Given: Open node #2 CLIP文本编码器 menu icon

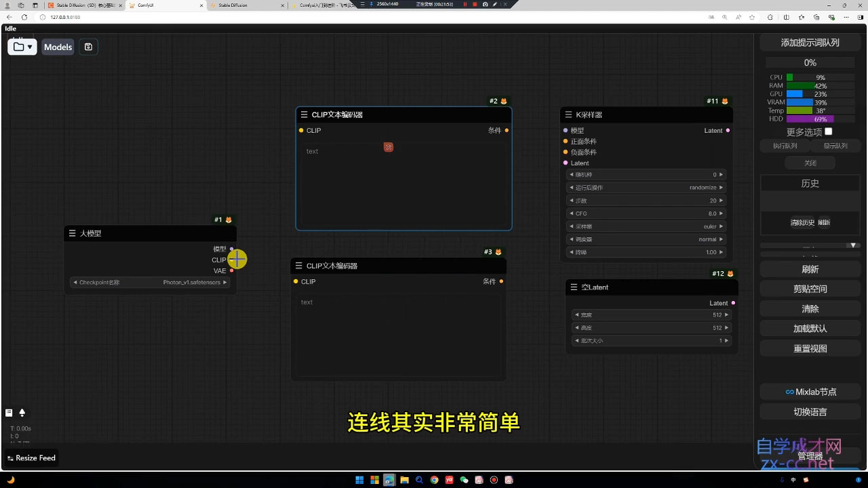Looking at the screenshot, I should pyautogui.click(x=304, y=115).
